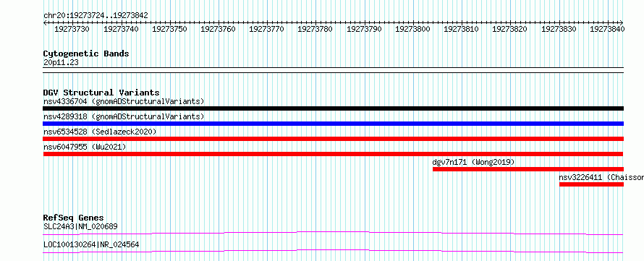The height and width of the screenshot is (261, 644).
Task: Click ruler position 19273800
Action: pos(412,29)
